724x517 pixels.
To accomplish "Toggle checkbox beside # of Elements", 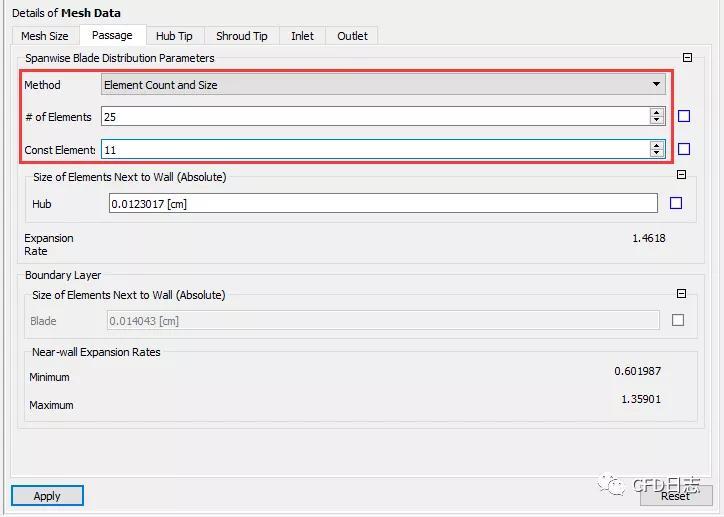I will pyautogui.click(x=684, y=116).
